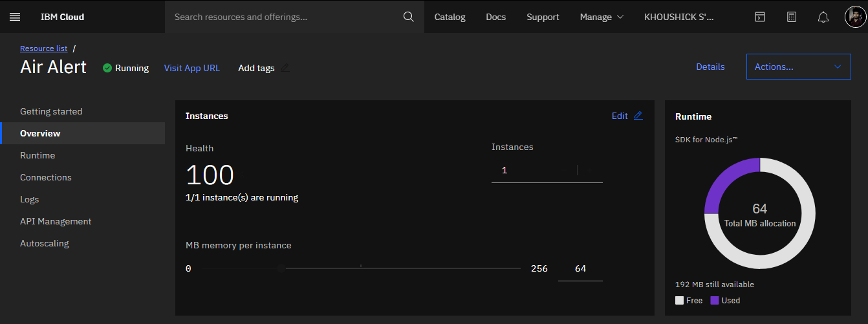Click the search magnifier icon
Screen dimensions: 868x324
tap(408, 17)
